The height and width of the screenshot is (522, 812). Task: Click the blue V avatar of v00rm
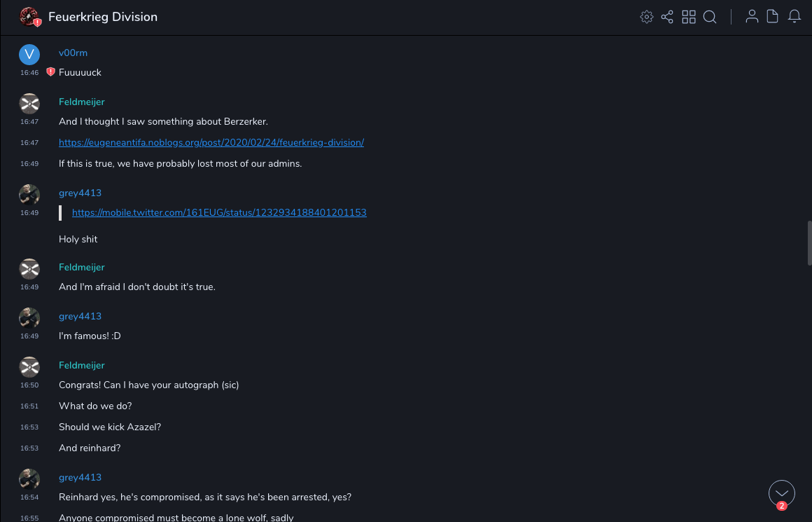point(29,54)
